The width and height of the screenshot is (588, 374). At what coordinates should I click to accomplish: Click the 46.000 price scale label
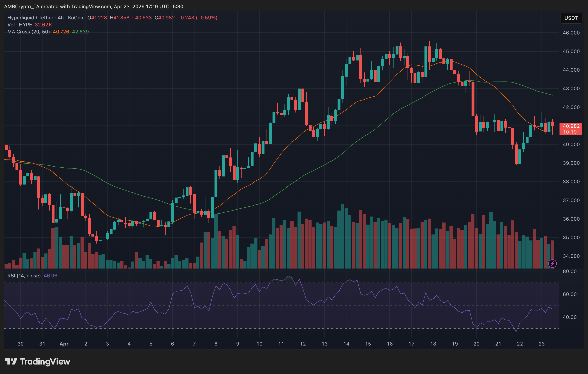pyautogui.click(x=571, y=33)
